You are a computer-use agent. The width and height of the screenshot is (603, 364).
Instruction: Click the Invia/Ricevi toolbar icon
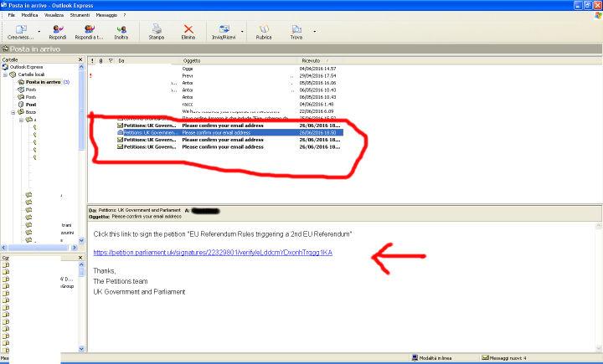coord(224,29)
